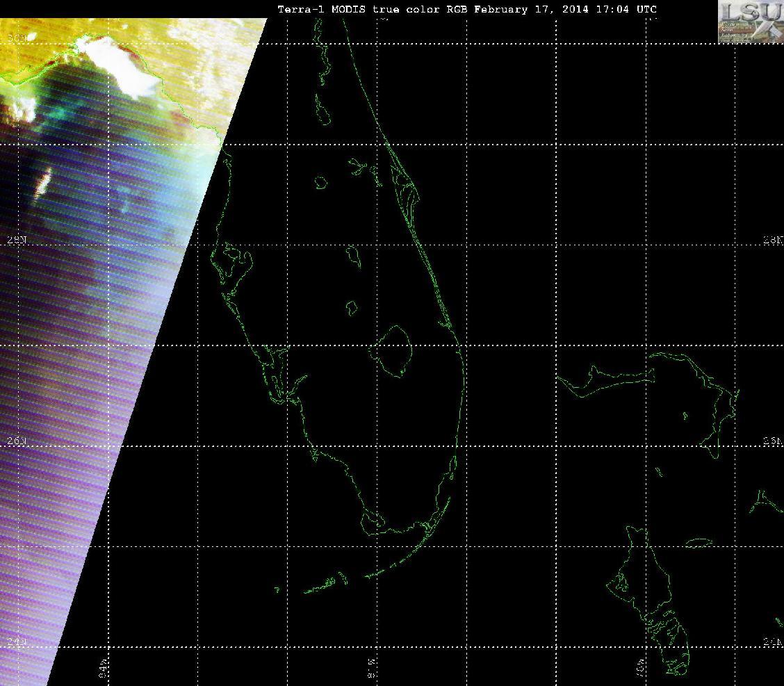The width and height of the screenshot is (784, 686).
Task: Click the Terra-1 MODIS image title text
Action: click(x=467, y=9)
